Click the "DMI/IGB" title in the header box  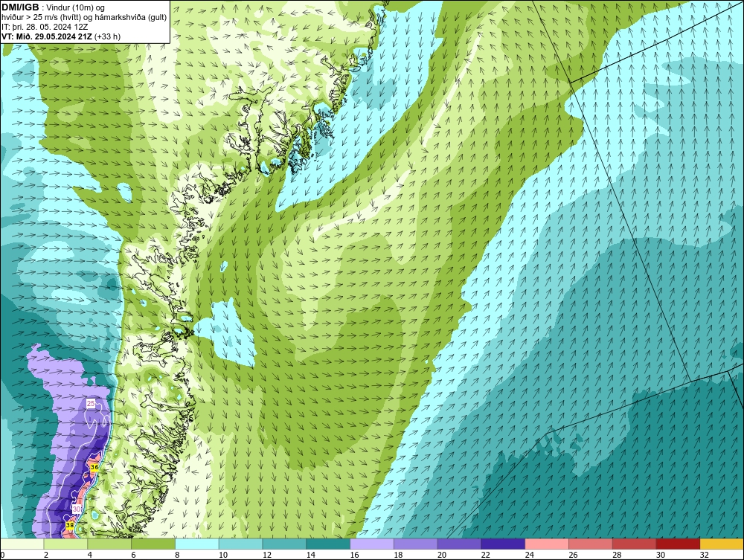tap(20, 7)
